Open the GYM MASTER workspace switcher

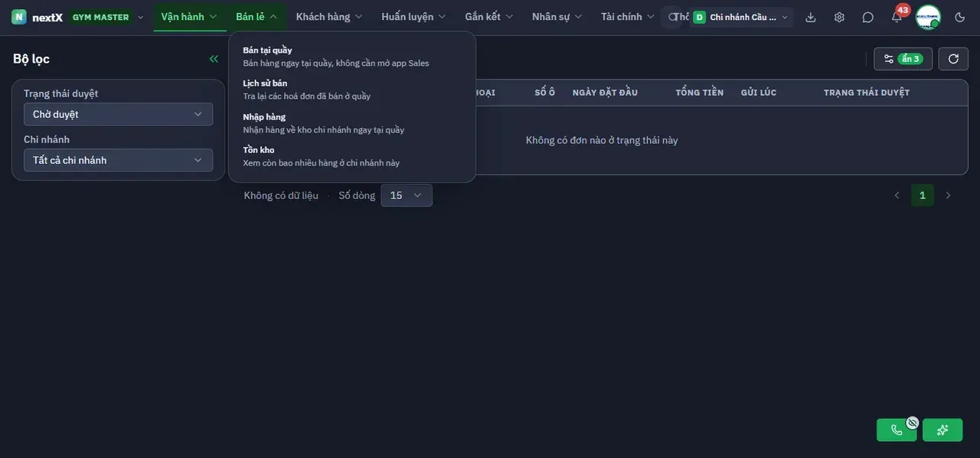click(x=108, y=17)
